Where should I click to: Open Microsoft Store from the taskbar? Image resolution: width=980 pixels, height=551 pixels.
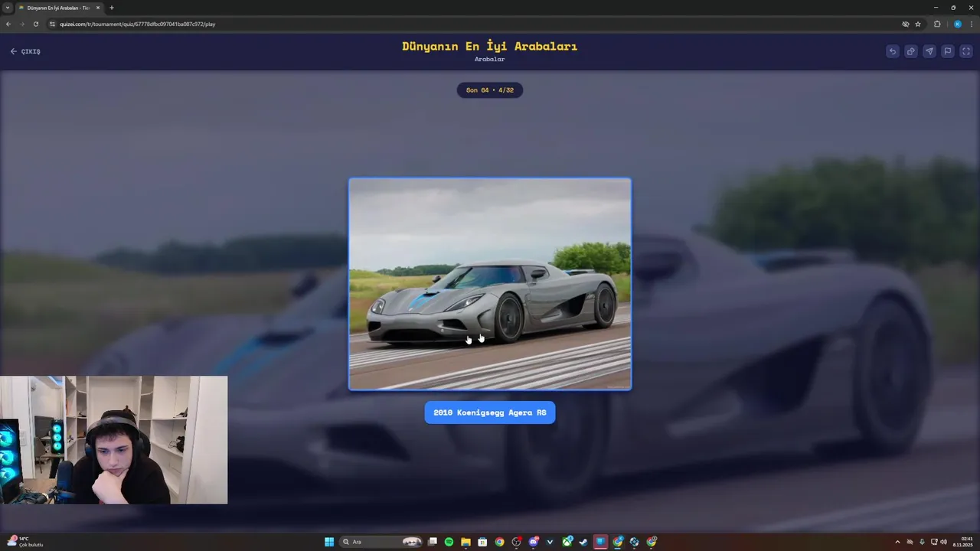[x=482, y=542]
